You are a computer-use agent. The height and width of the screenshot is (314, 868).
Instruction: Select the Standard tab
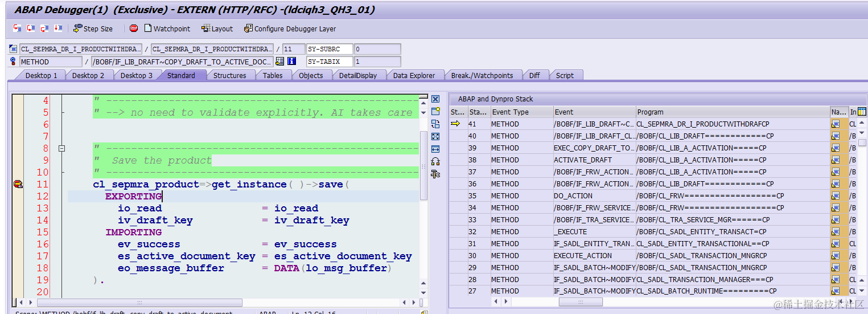181,75
